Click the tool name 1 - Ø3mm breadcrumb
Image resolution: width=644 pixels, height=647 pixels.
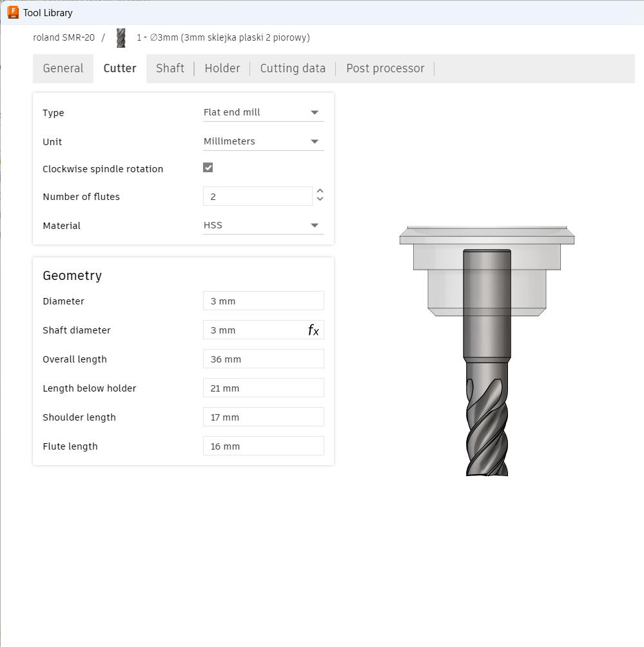[x=224, y=37]
